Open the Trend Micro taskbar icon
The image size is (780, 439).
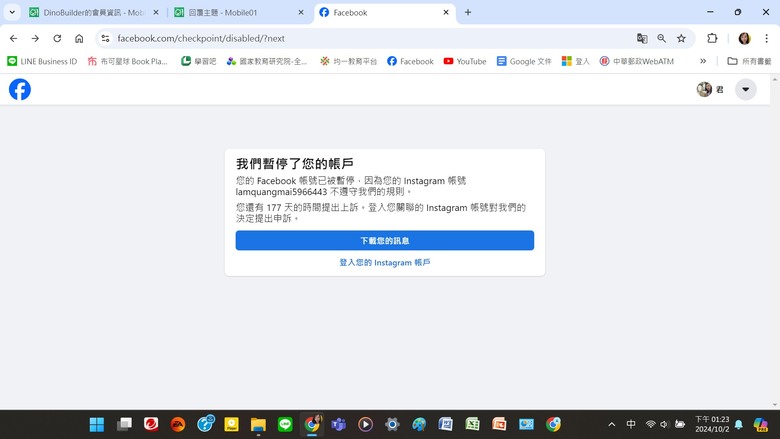click(x=151, y=424)
